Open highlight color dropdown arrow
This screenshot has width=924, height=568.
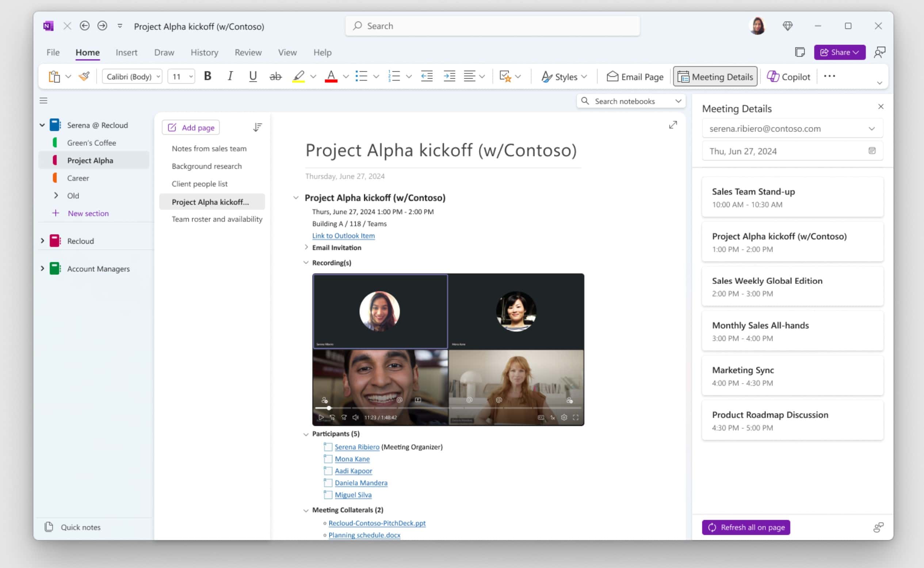click(x=313, y=77)
